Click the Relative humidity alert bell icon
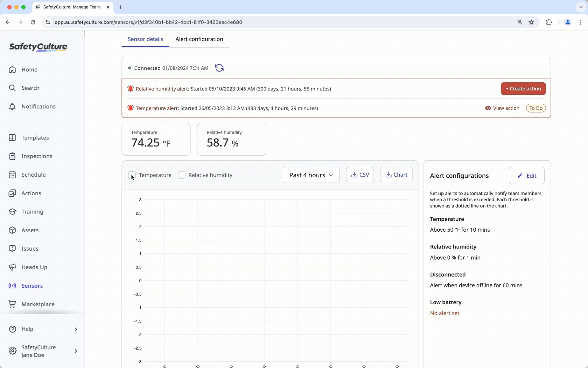The width and height of the screenshot is (588, 368). point(131,89)
